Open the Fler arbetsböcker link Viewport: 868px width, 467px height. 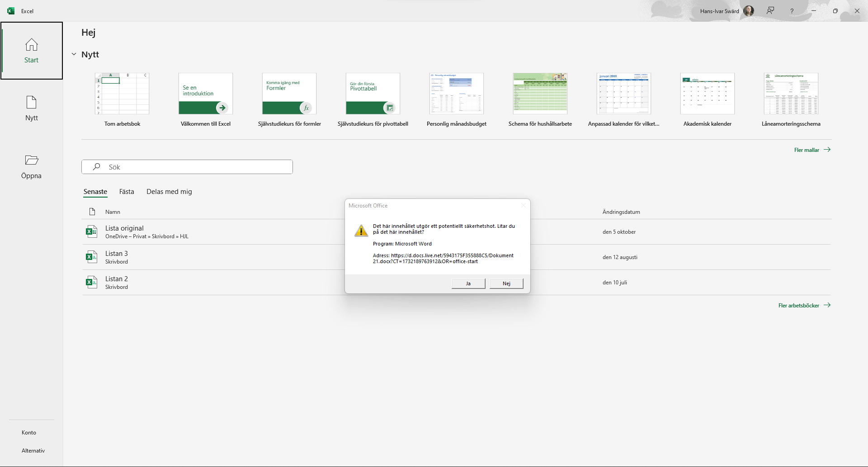click(x=805, y=305)
